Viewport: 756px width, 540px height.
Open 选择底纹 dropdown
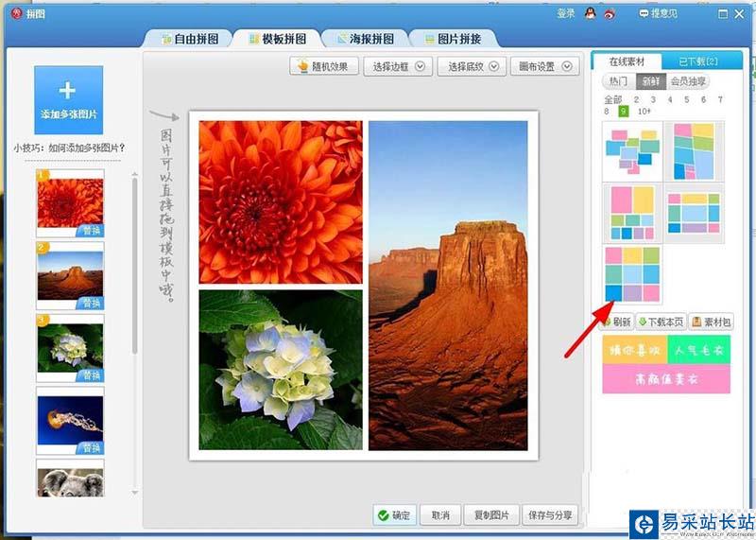[x=472, y=66]
